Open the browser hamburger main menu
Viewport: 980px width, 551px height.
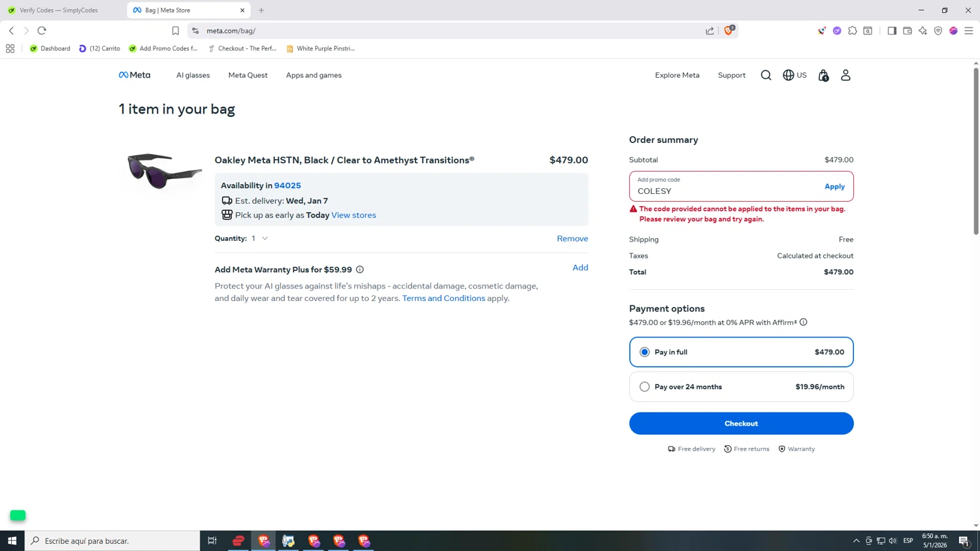point(969,31)
